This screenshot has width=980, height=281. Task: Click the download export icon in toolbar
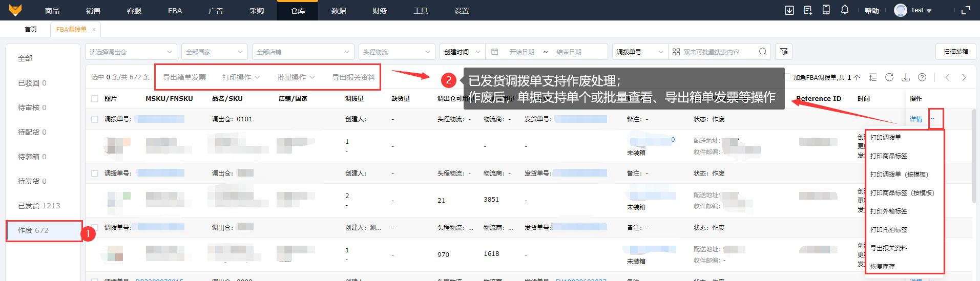click(x=906, y=77)
